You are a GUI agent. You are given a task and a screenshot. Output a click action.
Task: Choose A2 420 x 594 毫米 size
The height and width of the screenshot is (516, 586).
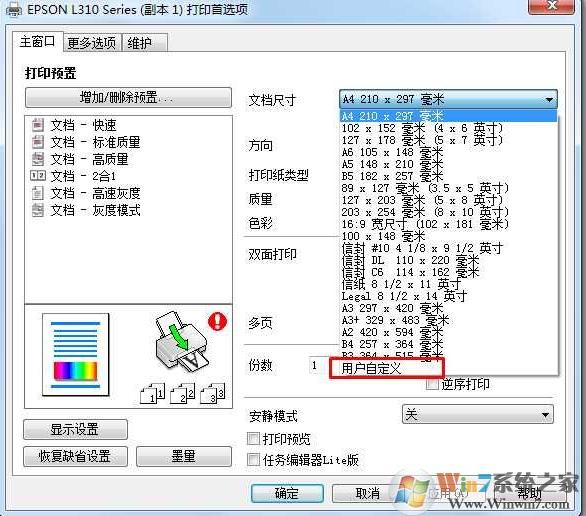tap(448, 332)
